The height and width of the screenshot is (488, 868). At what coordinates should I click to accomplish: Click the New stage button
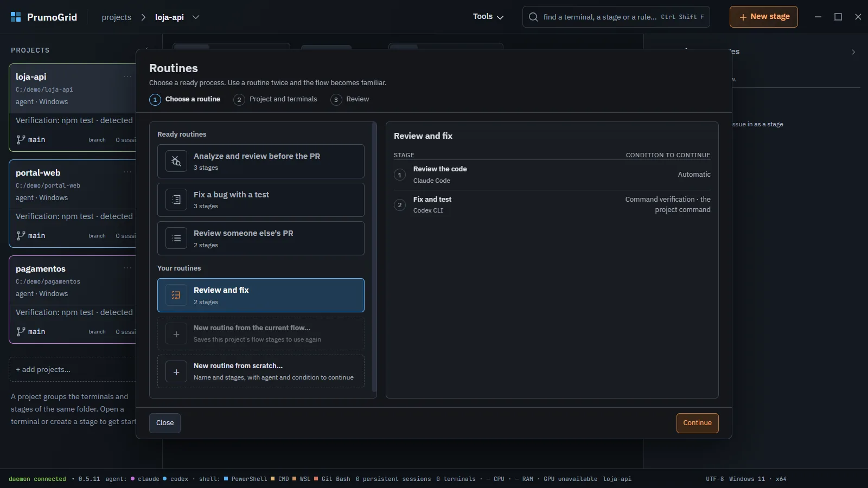tap(763, 17)
